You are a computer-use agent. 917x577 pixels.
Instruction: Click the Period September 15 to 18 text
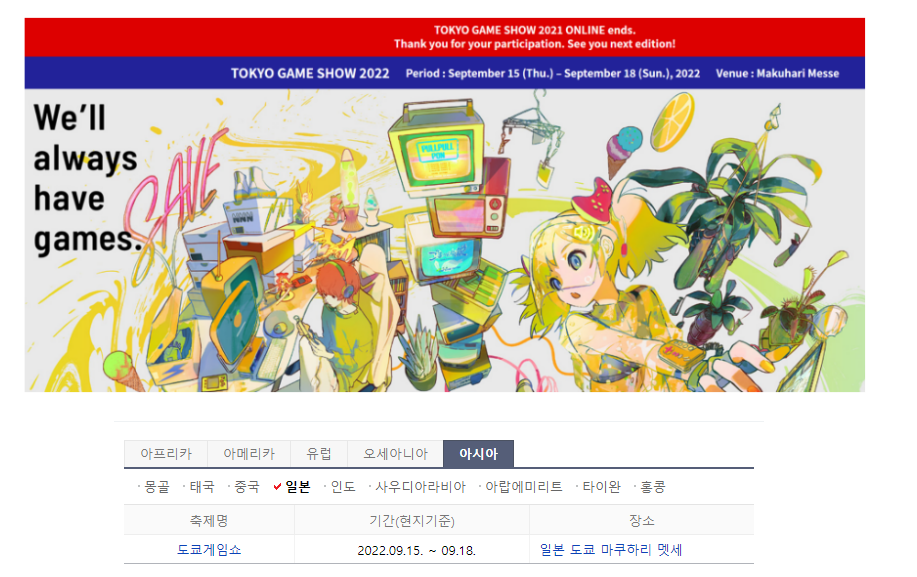pos(553,74)
